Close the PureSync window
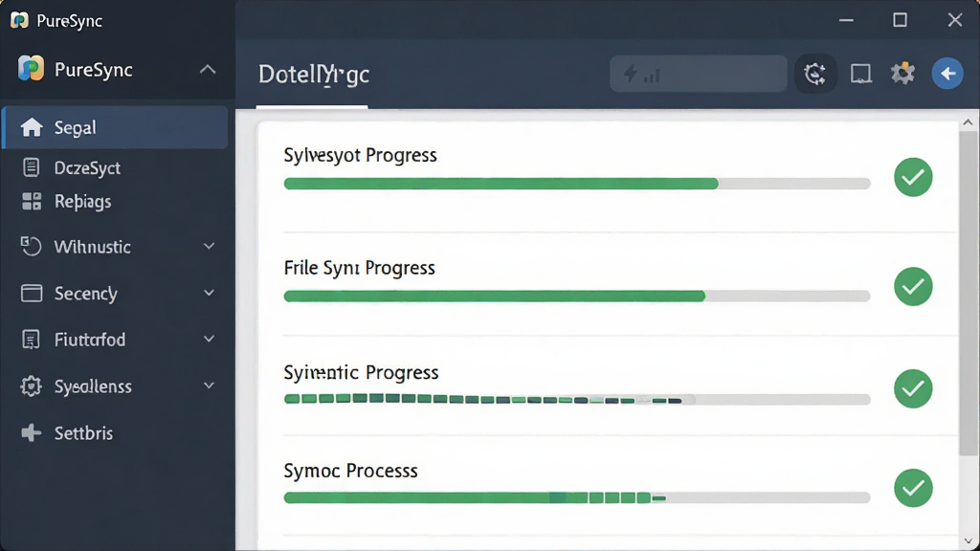This screenshot has width=980, height=551. [954, 20]
